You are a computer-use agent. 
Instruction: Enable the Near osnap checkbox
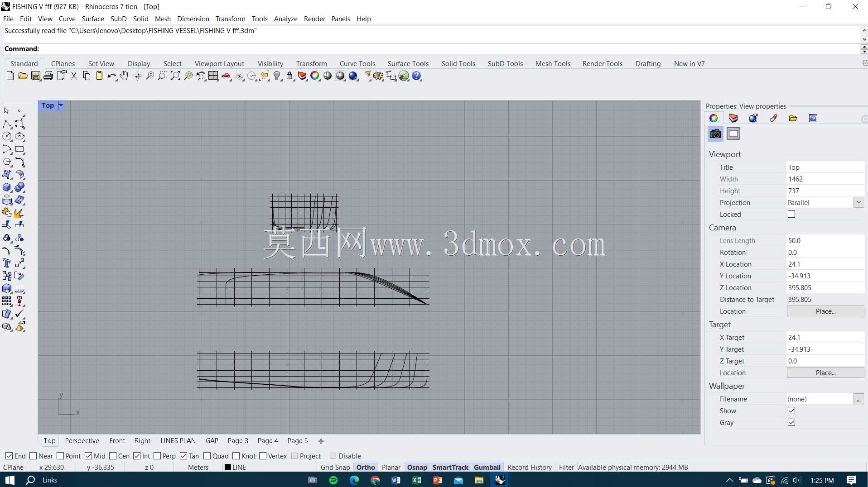[x=33, y=456]
